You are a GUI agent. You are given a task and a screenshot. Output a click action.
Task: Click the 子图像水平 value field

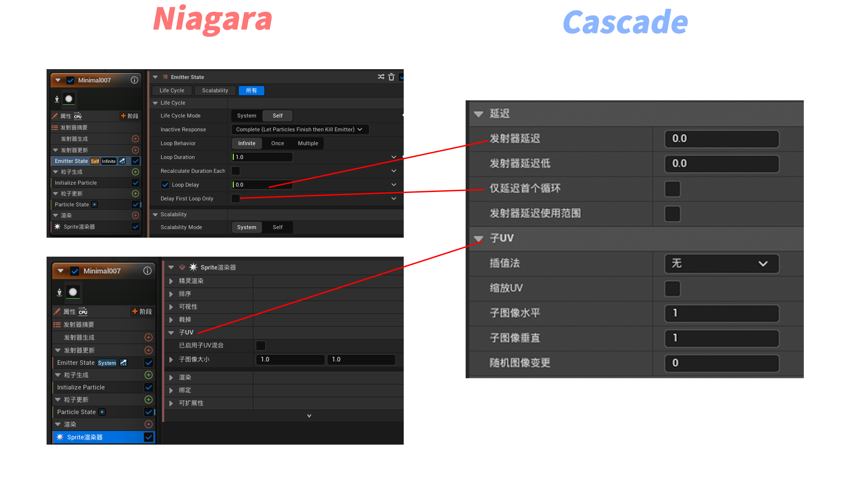point(722,313)
